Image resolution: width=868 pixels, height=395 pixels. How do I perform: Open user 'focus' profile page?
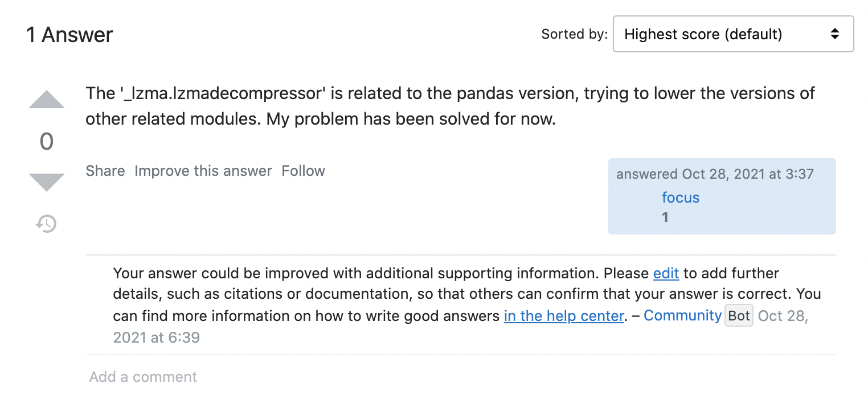tap(680, 197)
